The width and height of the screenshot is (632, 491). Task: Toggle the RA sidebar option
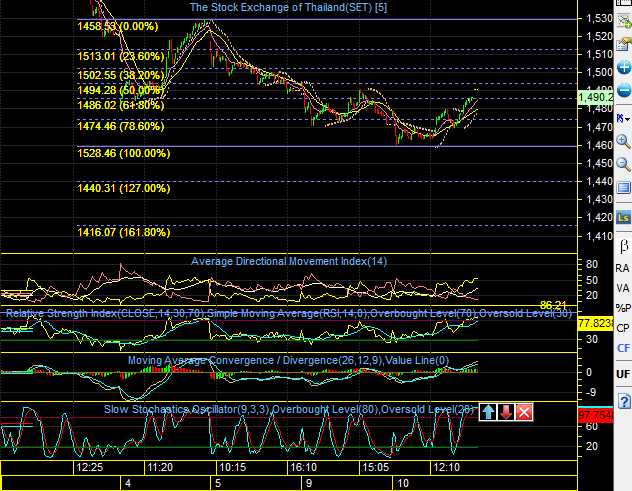[x=622, y=268]
